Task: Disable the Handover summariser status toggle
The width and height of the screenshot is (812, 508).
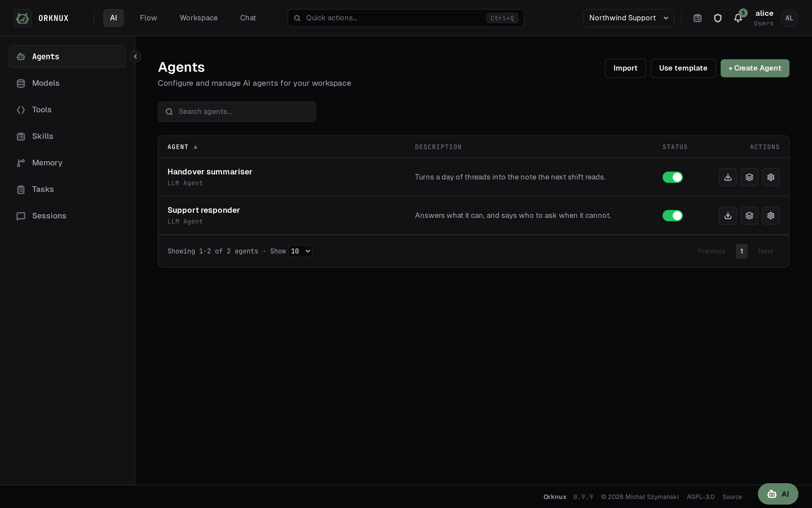Action: (672, 177)
